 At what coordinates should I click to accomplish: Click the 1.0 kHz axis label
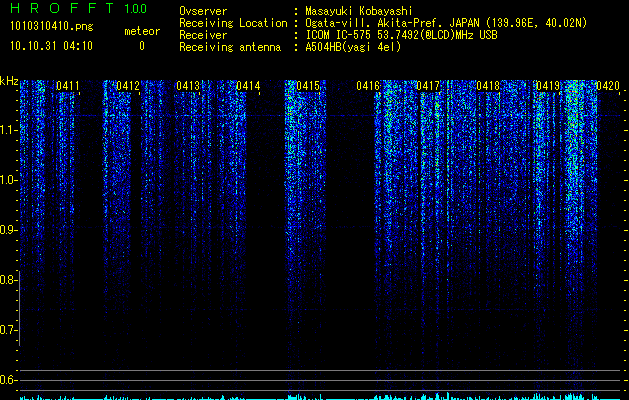coord(7,180)
